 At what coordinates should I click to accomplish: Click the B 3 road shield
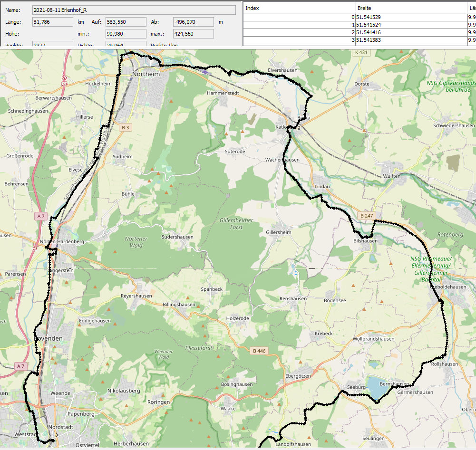click(125, 127)
